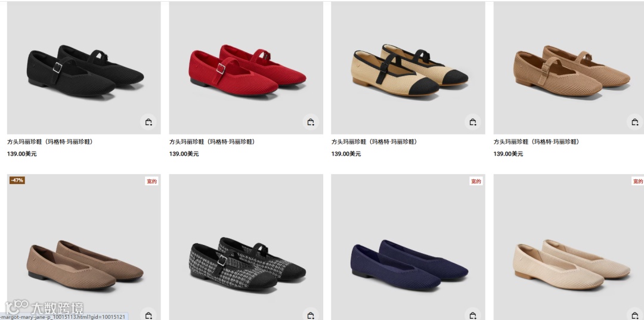The image size is (644, 320).
Task: Add the navy flat to cart
Action: pyautogui.click(x=473, y=314)
